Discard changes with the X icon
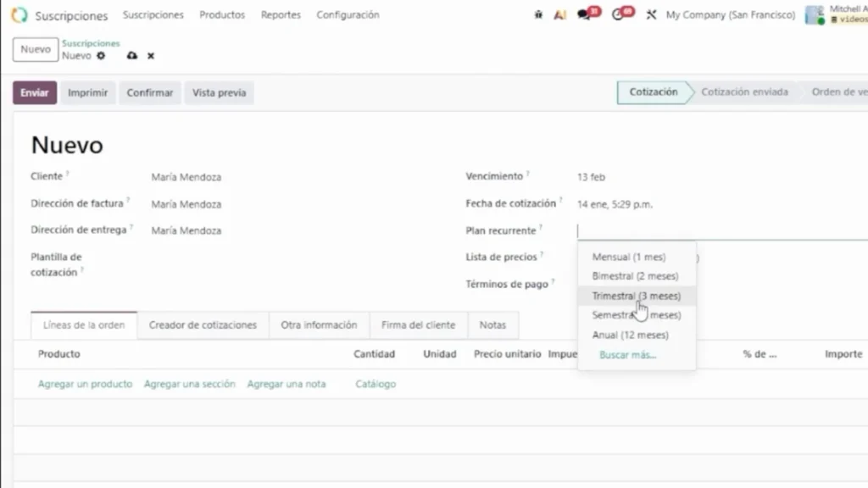This screenshot has height=488, width=868. (x=151, y=56)
